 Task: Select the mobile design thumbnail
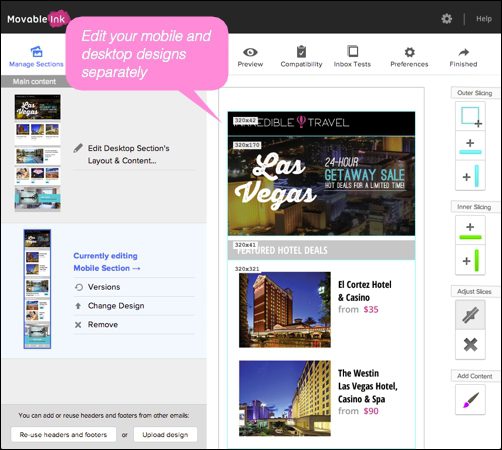(37, 289)
